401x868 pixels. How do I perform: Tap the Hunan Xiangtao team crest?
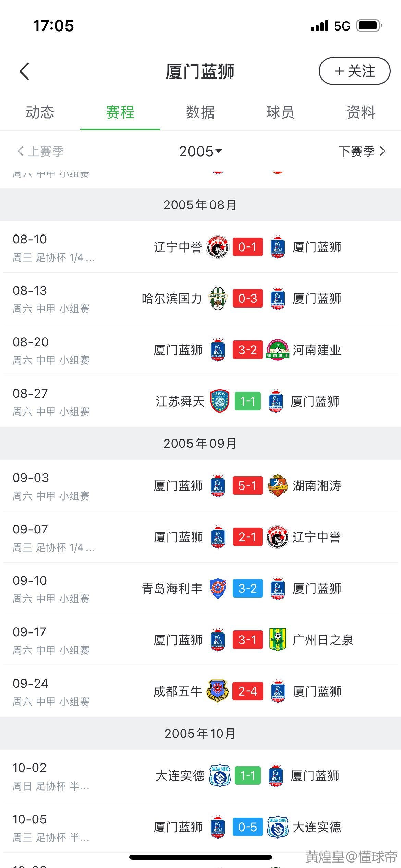coord(278,485)
